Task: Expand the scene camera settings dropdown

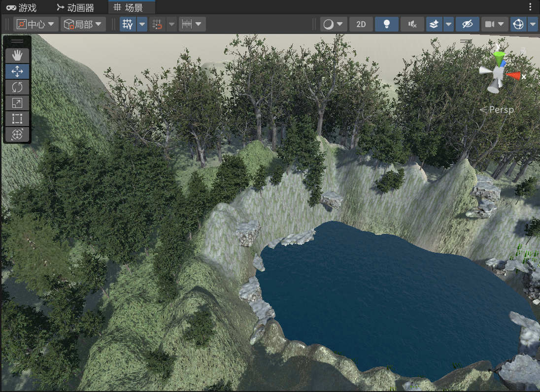Action: tap(495, 24)
